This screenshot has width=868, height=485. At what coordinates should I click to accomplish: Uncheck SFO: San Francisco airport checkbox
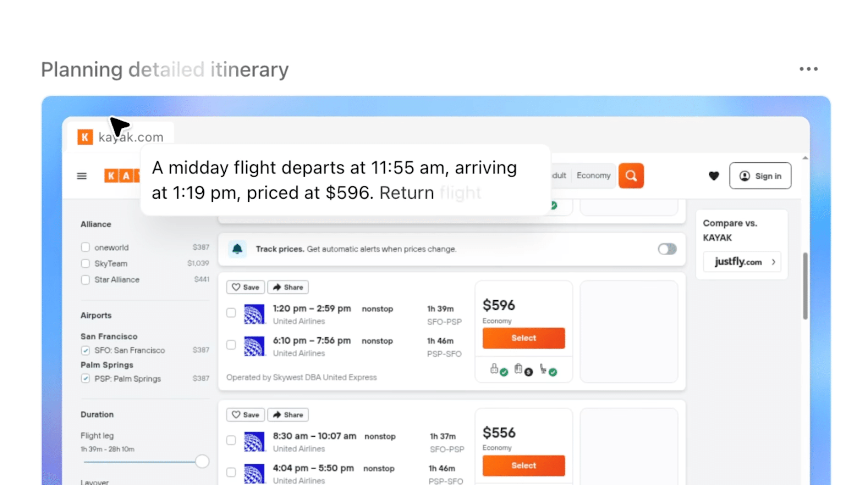click(x=85, y=350)
